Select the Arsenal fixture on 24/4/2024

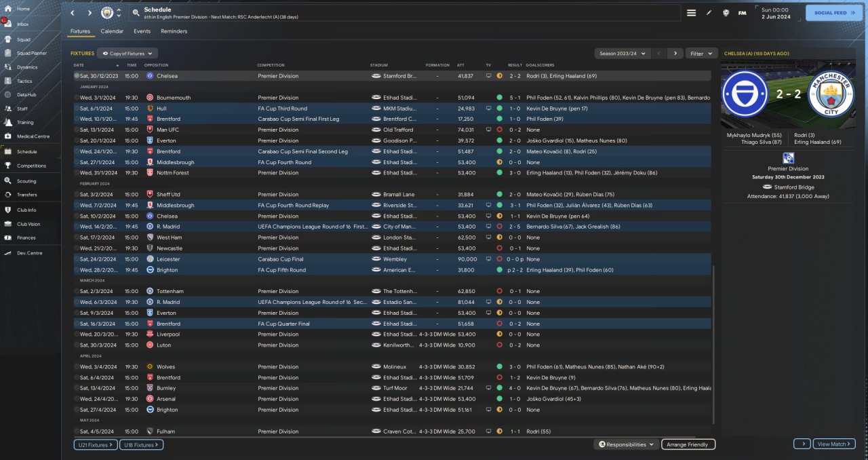pos(391,399)
